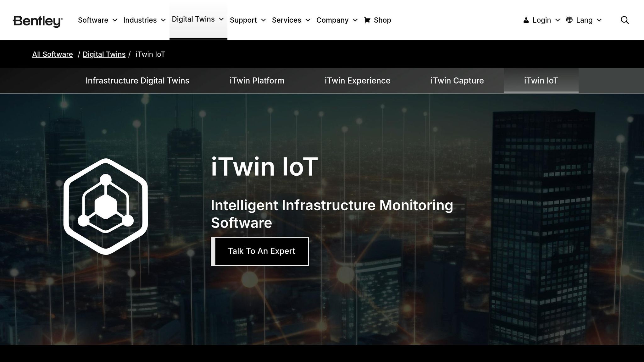The width and height of the screenshot is (644, 362).
Task: Click the Digital Twins breadcrumb link
Action: point(104,54)
